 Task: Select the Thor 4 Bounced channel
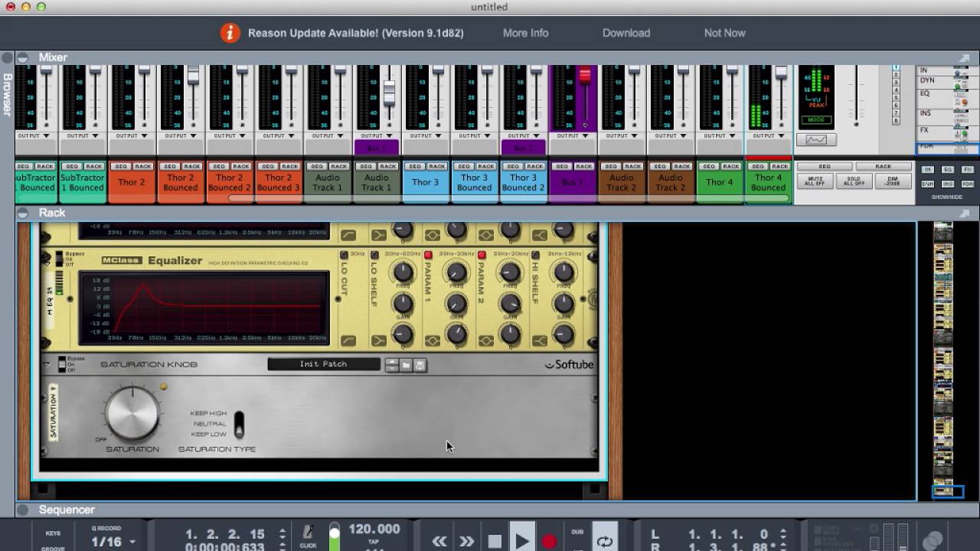tap(768, 182)
